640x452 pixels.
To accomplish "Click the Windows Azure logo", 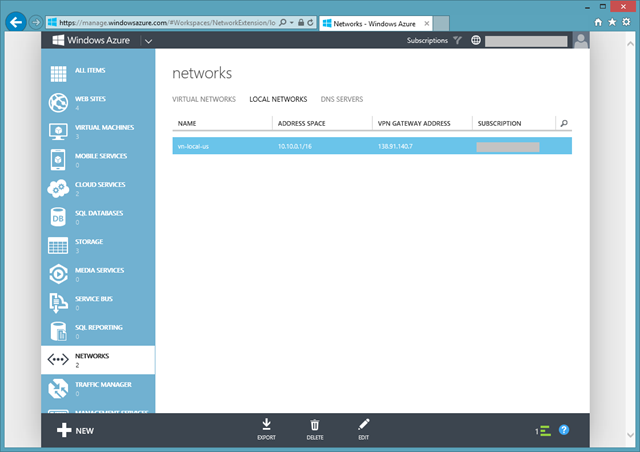I will click(90, 40).
